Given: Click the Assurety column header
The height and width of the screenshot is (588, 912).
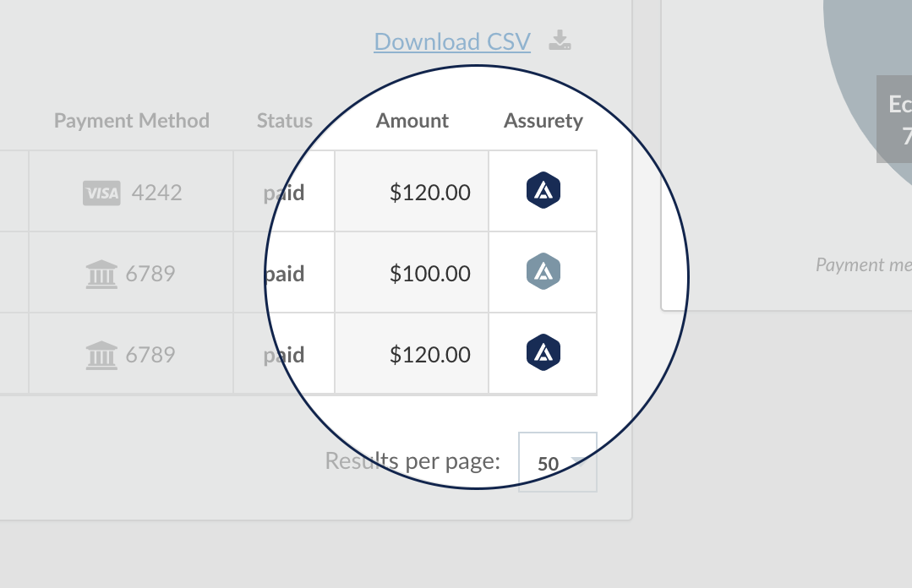Looking at the screenshot, I should click(x=543, y=121).
